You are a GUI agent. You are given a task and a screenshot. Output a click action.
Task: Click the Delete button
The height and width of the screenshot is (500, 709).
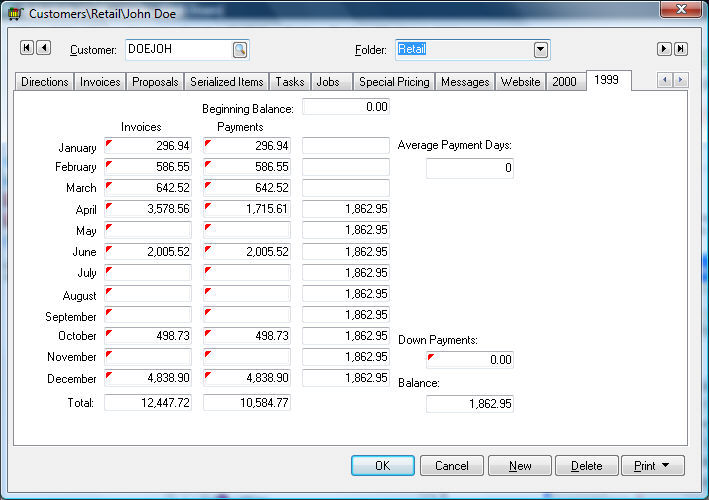[x=586, y=465]
